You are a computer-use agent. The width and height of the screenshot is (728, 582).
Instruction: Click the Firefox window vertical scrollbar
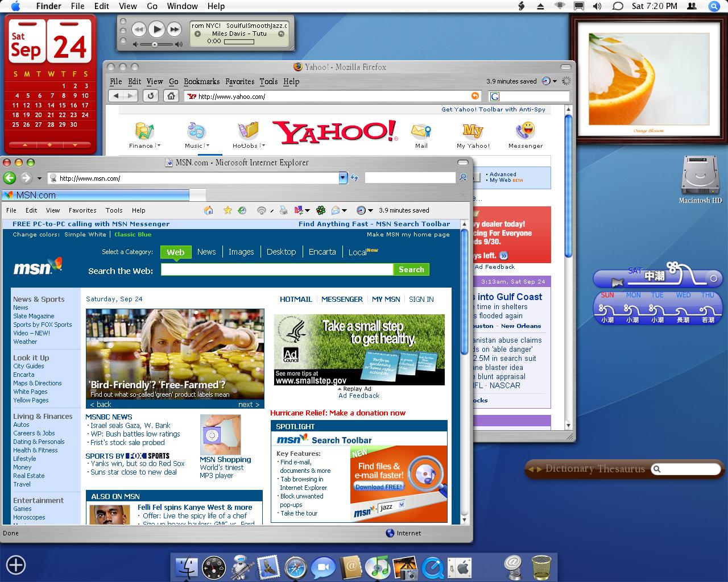[x=568, y=188]
